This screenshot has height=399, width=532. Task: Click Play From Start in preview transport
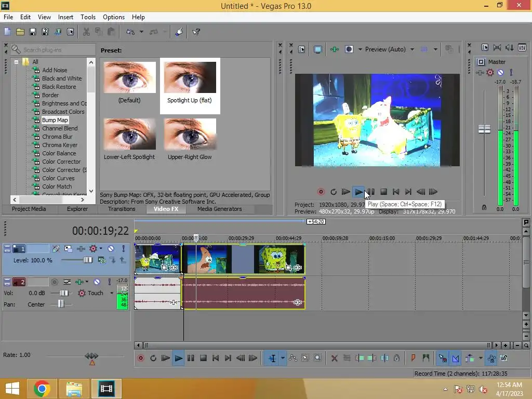pyautogui.click(x=345, y=192)
